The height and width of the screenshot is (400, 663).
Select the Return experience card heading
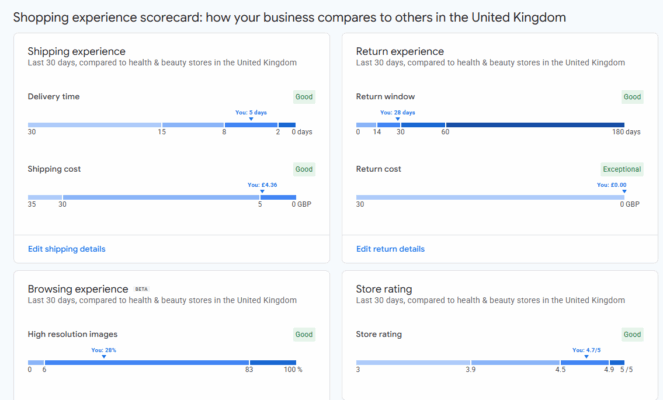click(400, 52)
